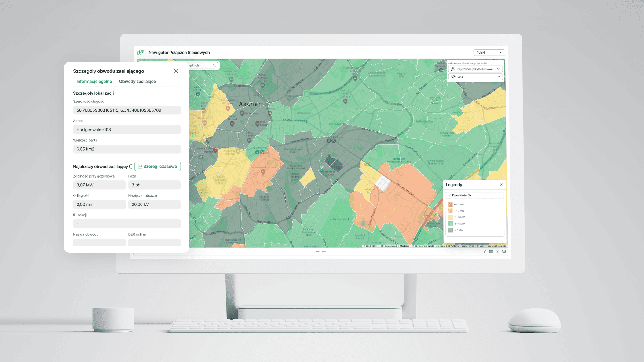Viewport: 644px width, 362px height.
Task: Close the Legendy panel
Action: click(x=501, y=185)
